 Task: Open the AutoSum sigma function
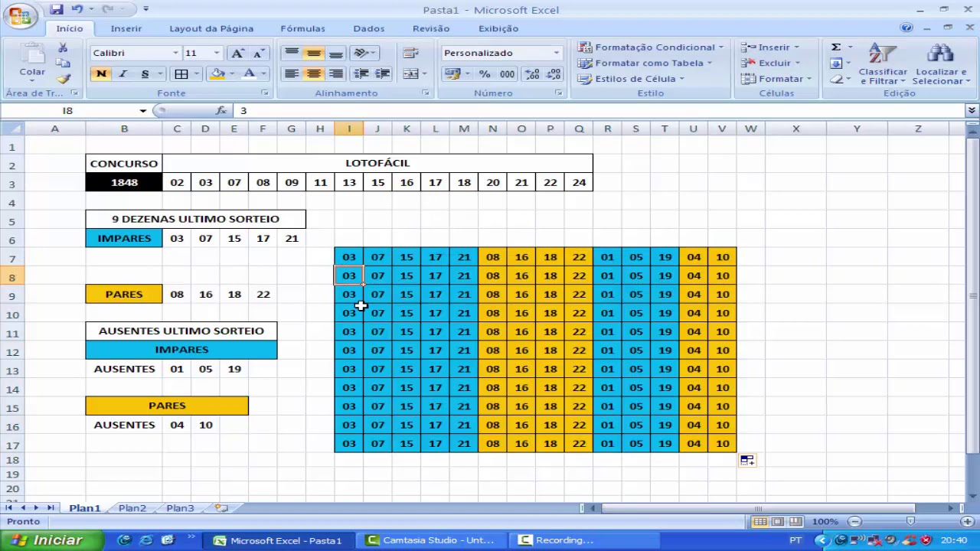(x=836, y=47)
